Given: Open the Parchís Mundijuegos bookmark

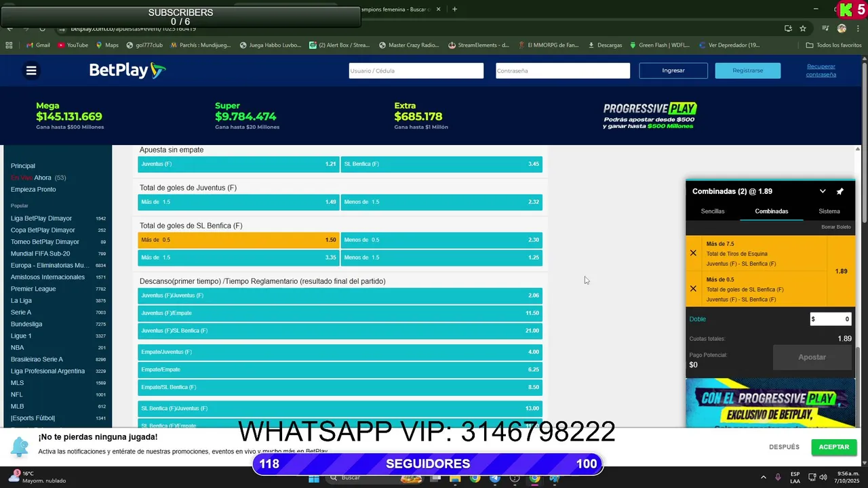Looking at the screenshot, I should point(201,45).
